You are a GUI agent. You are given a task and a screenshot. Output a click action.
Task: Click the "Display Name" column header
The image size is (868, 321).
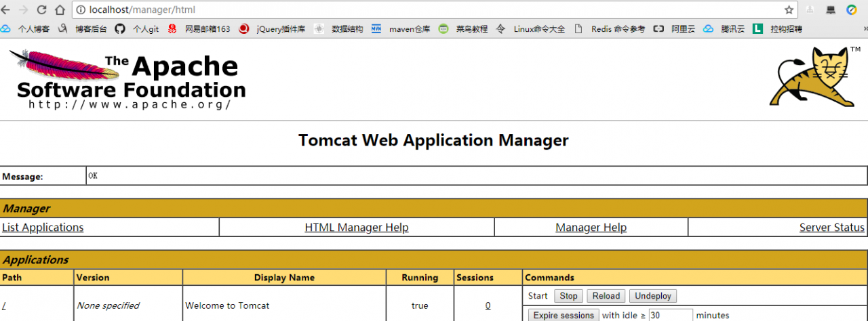click(x=284, y=278)
